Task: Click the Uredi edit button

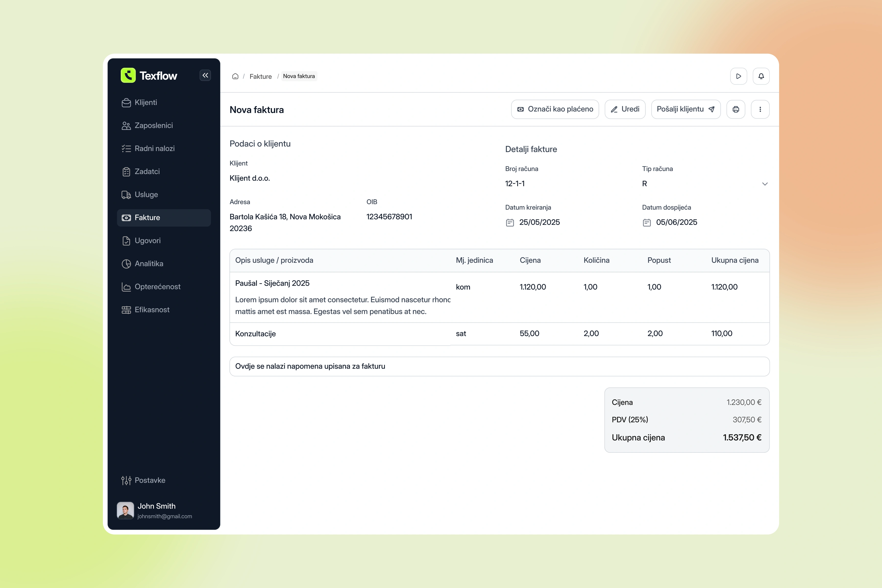Action: (625, 109)
